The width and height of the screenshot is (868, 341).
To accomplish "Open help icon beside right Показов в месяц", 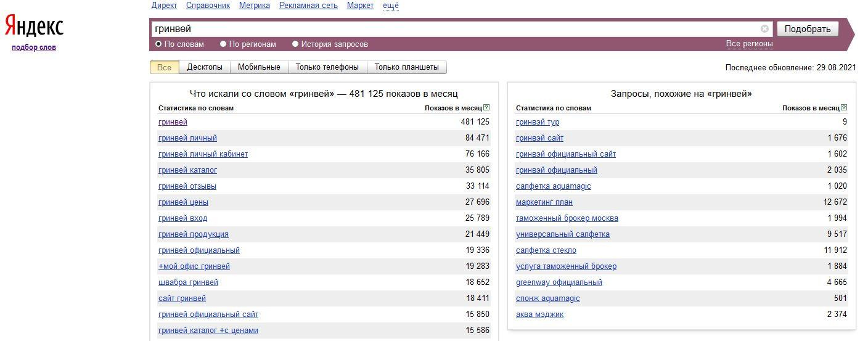I will (844, 108).
